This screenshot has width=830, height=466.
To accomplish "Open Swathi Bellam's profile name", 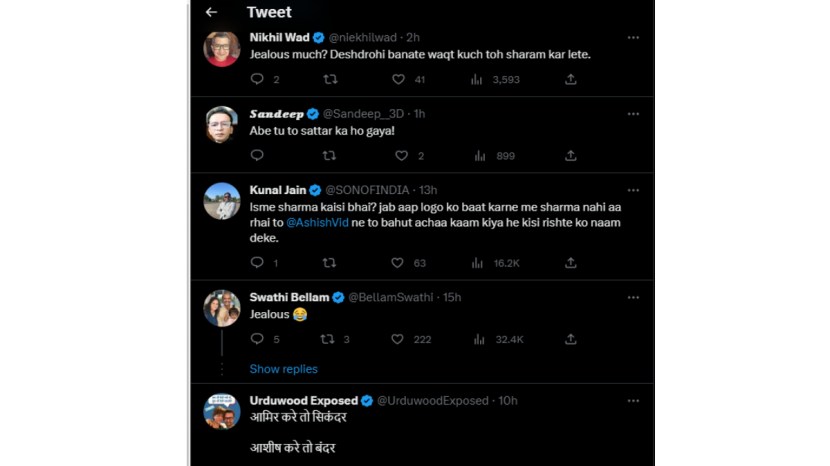I will coord(288,297).
